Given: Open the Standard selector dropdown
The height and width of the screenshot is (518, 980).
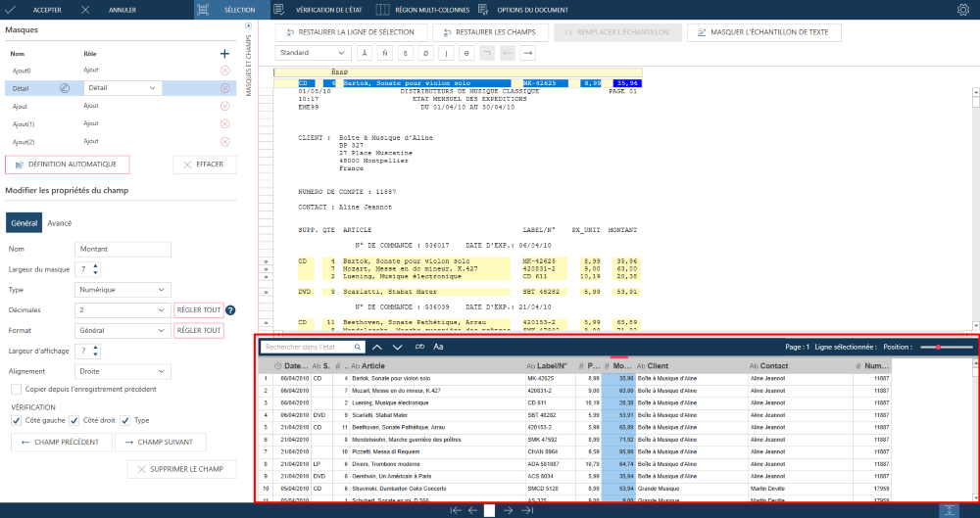Looking at the screenshot, I should click(314, 53).
